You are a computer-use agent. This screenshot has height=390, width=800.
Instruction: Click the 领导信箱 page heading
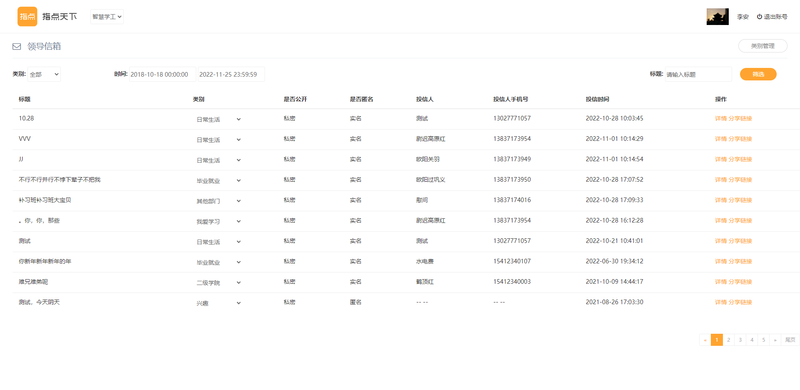click(x=44, y=46)
